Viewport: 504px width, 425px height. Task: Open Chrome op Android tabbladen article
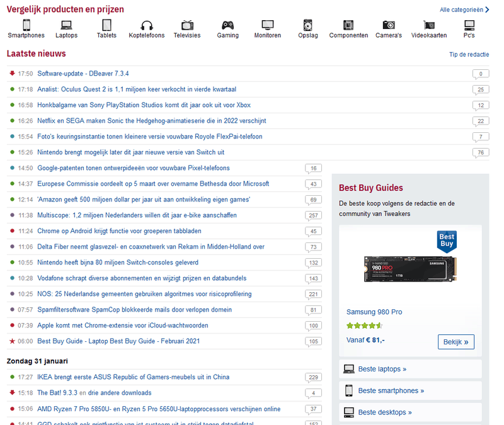[x=119, y=231]
